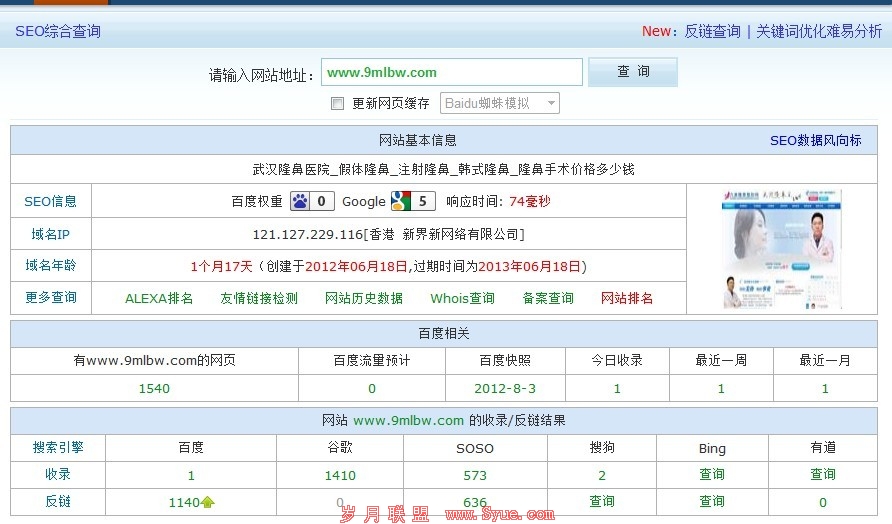Click the 最近一周 value 1
892x524 pixels.
pyautogui.click(x=721, y=389)
